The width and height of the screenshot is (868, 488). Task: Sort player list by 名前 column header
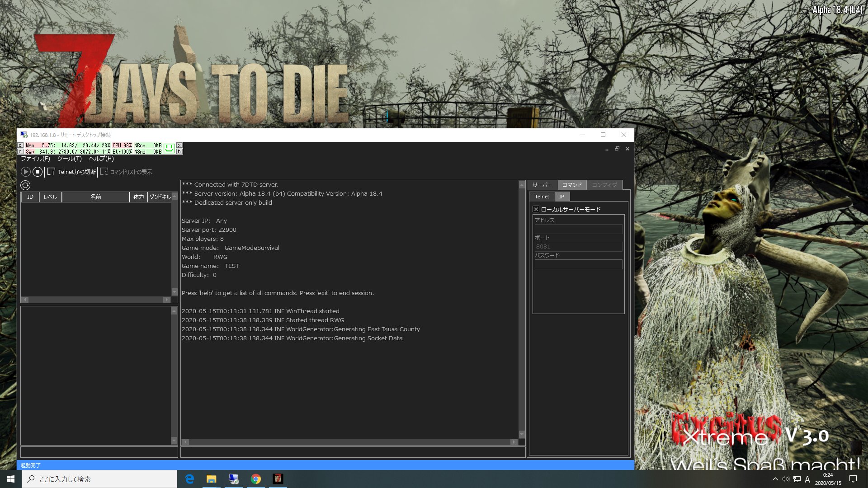coord(95,197)
